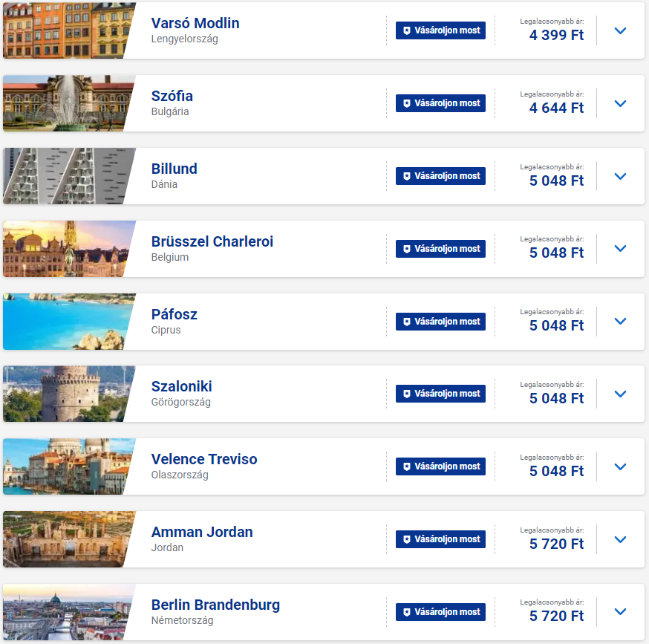Screen dimensions: 649x644
Task: Expand the Páfosz row chevron
Action: [620, 322]
